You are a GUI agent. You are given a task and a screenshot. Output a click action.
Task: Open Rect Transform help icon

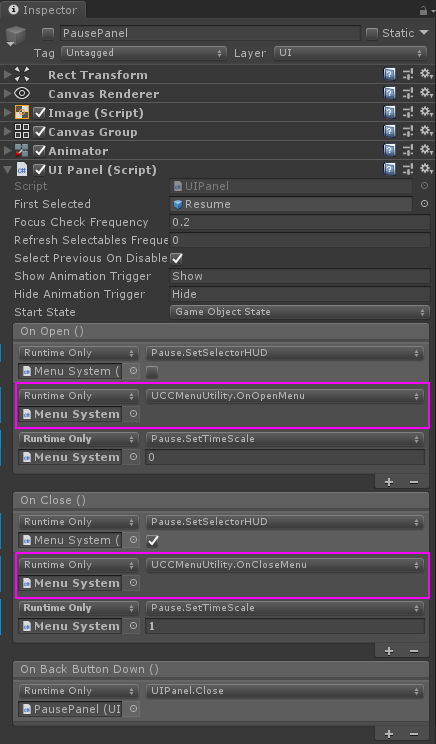point(390,74)
